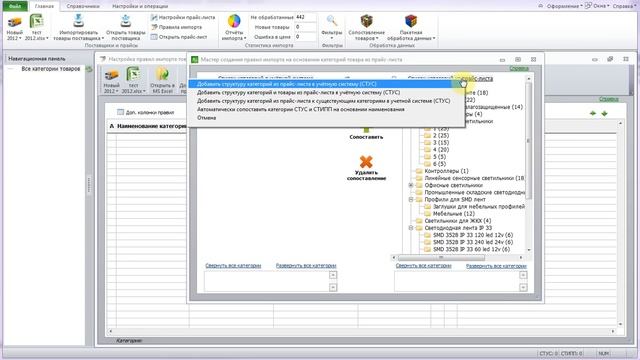Open the Файл tab

pyautogui.click(x=15, y=6)
